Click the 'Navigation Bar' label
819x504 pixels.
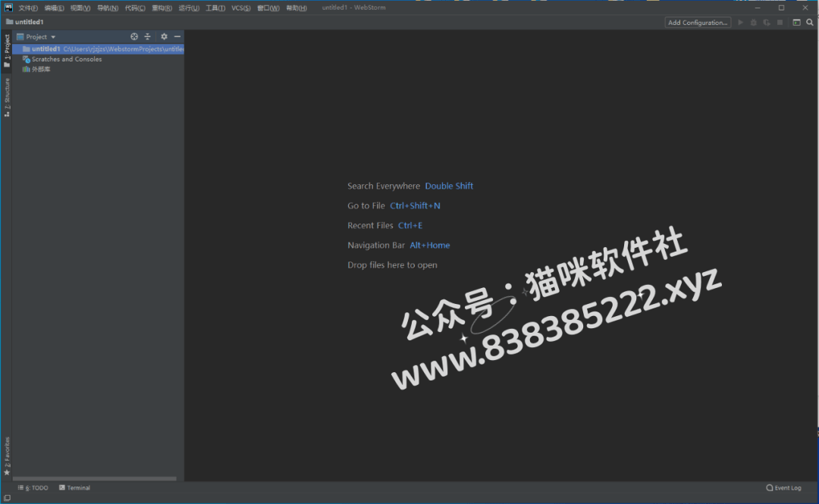point(376,246)
